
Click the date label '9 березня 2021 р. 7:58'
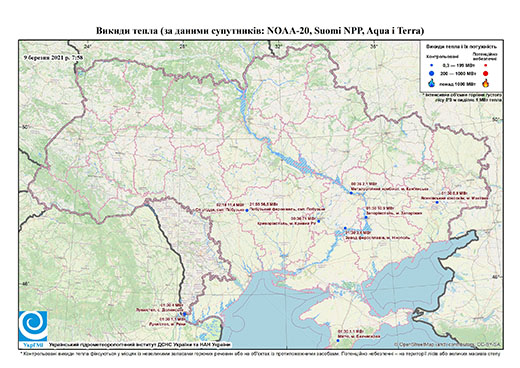tap(53, 57)
